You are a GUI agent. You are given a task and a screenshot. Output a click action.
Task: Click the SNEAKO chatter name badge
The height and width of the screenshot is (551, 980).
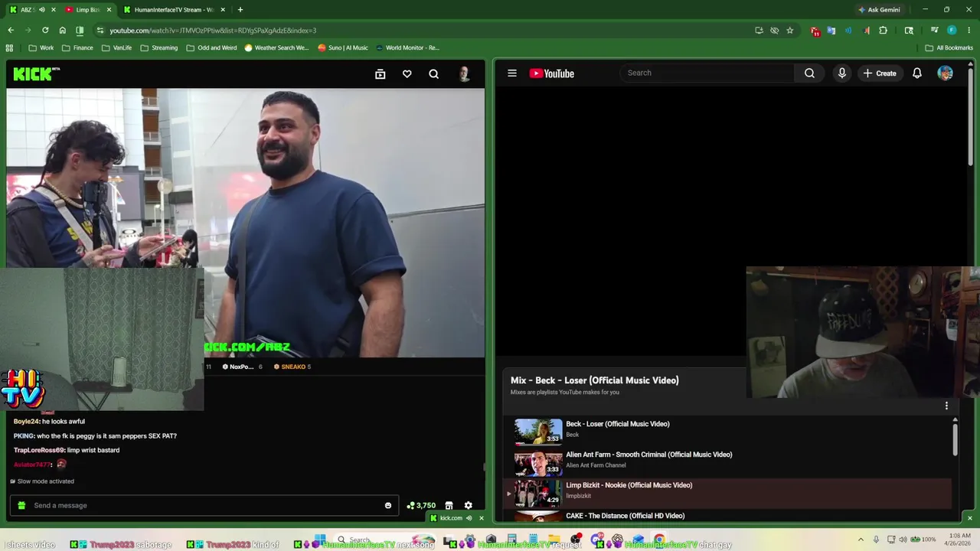(292, 367)
